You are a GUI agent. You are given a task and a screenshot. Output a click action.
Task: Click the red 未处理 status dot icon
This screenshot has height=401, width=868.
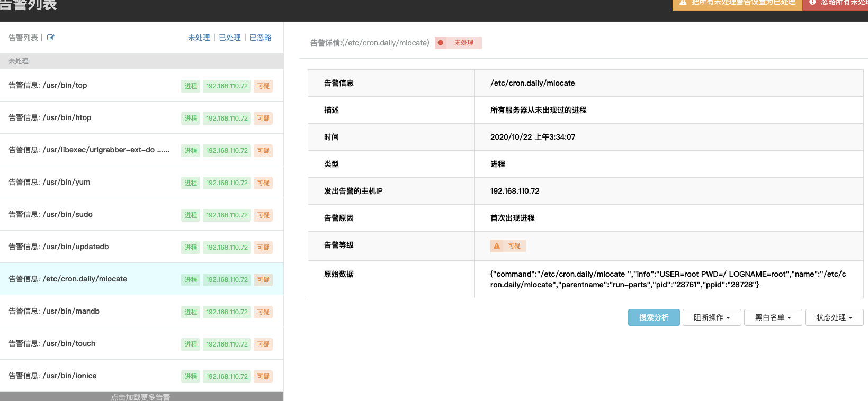coord(441,43)
